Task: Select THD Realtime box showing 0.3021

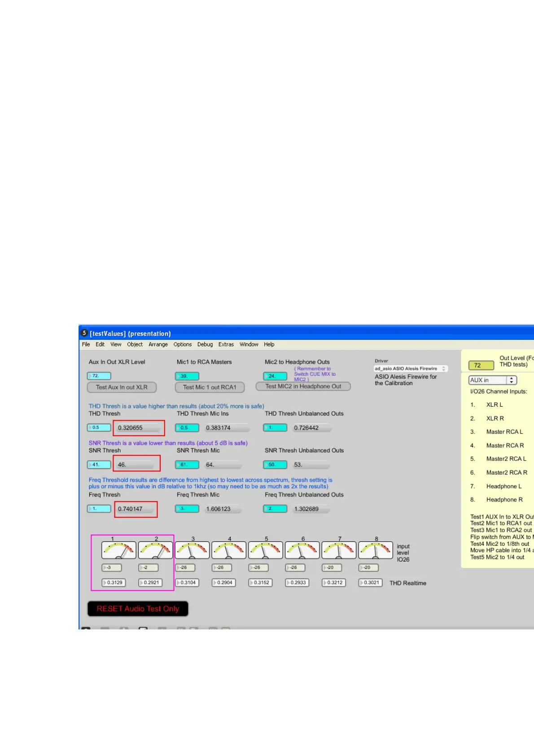Action: (x=371, y=583)
